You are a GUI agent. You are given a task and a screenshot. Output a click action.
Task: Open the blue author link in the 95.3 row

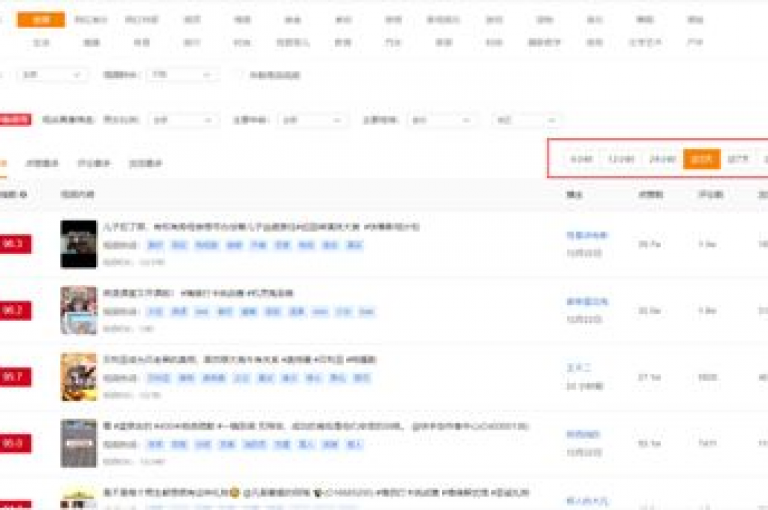[587, 236]
